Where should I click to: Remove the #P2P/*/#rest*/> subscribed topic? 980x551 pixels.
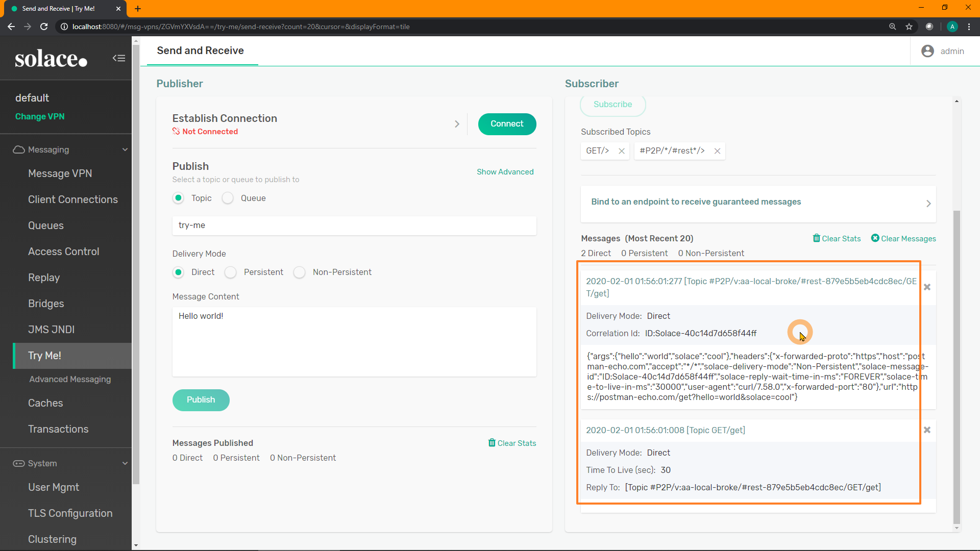[x=717, y=151]
